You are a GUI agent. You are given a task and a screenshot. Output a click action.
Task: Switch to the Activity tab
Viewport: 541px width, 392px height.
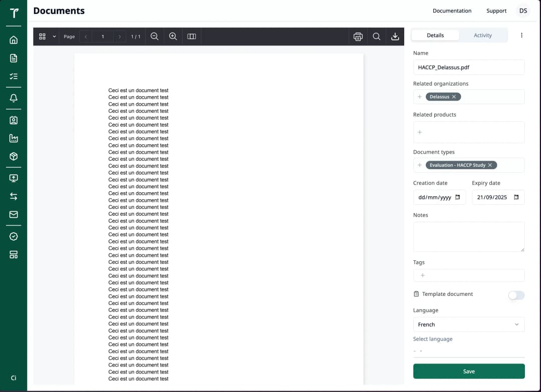click(482, 35)
